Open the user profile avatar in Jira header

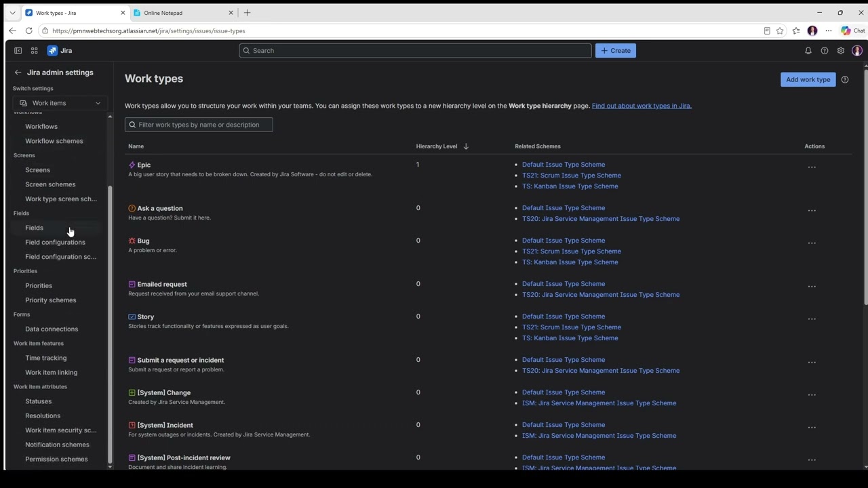point(857,51)
